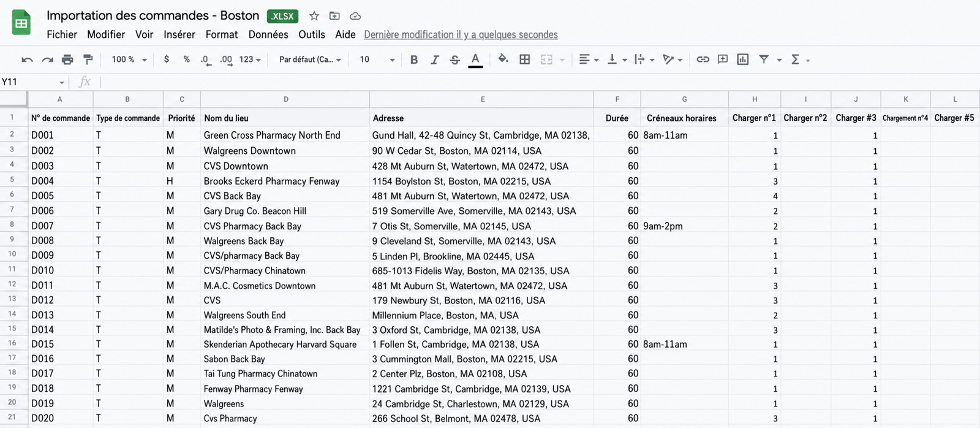Increase decimal places
This screenshot has height=428, width=980.
(226, 59)
